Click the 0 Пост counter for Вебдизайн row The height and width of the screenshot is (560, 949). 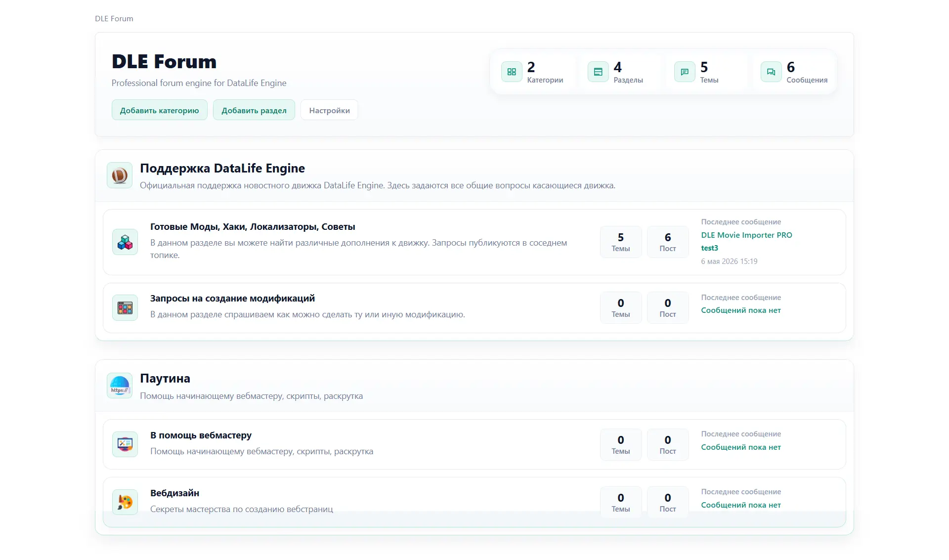point(668,502)
